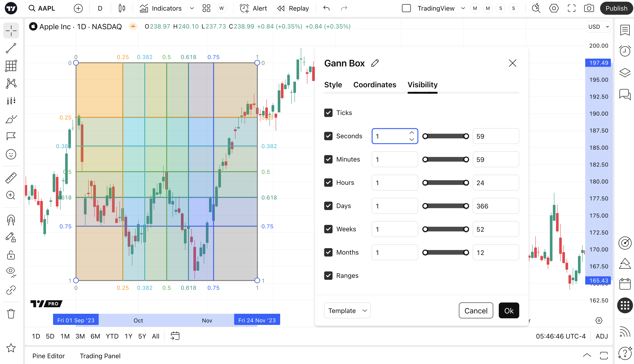The height and width of the screenshot is (364, 634).
Task: Click the magnet mode icon
Action: [x=11, y=220]
